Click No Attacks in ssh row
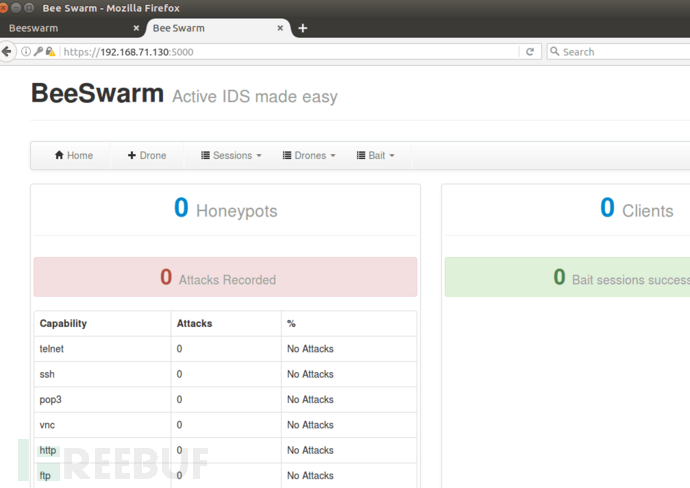The width and height of the screenshot is (690, 488). 310,374
